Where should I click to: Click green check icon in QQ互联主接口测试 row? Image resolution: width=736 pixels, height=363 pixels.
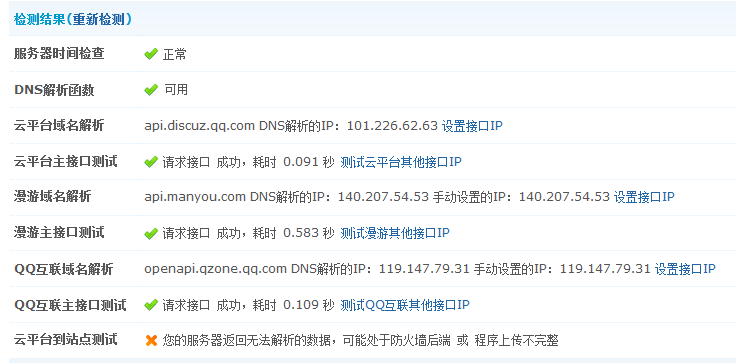pyautogui.click(x=151, y=305)
